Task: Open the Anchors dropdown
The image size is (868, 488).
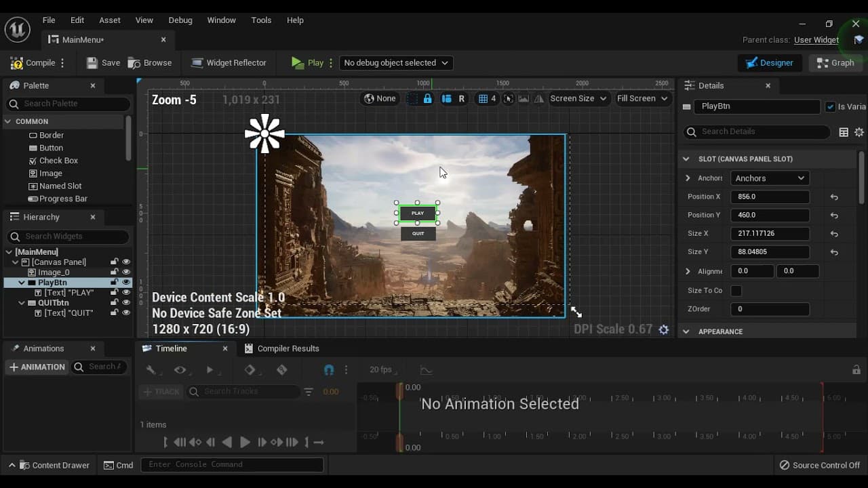Action: [770, 178]
